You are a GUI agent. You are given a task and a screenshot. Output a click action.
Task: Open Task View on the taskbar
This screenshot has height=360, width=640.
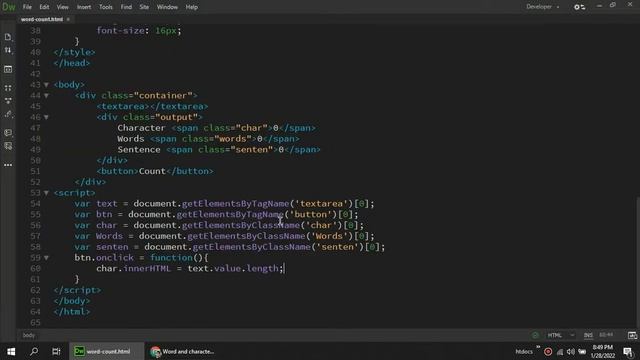pos(56,351)
